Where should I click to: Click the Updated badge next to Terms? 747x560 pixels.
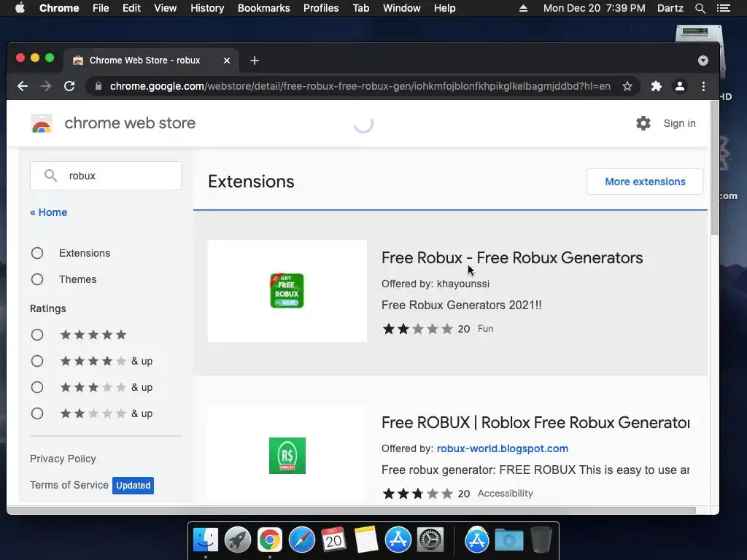point(133,485)
